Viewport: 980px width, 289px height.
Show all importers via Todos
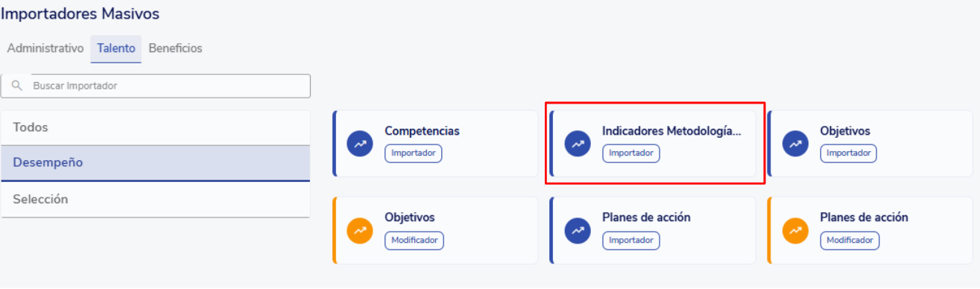point(156,127)
